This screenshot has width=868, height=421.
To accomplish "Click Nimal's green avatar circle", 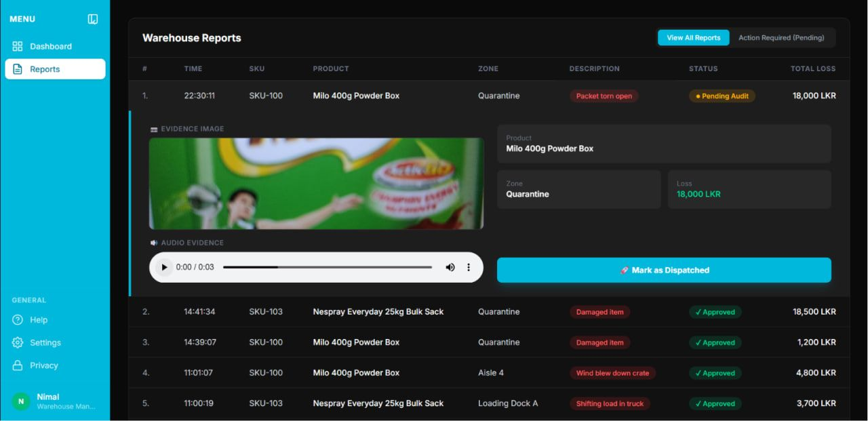I will tap(21, 401).
